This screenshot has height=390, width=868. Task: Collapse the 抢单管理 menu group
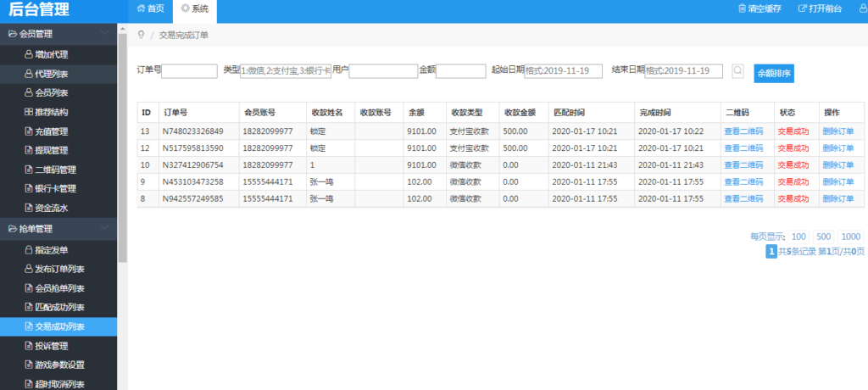pyautogui.click(x=103, y=229)
